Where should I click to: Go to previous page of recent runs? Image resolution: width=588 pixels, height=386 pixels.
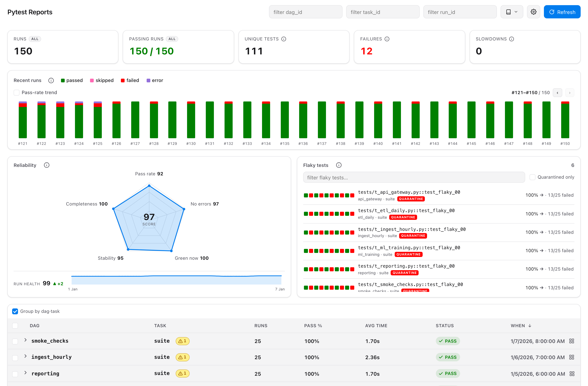tap(557, 93)
